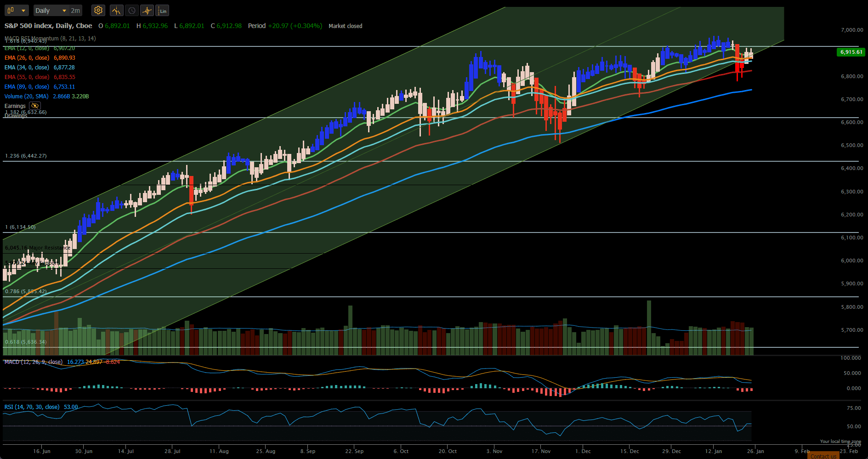This screenshot has height=459, width=868.
Task: Select the 2m range button
Action: tap(75, 11)
